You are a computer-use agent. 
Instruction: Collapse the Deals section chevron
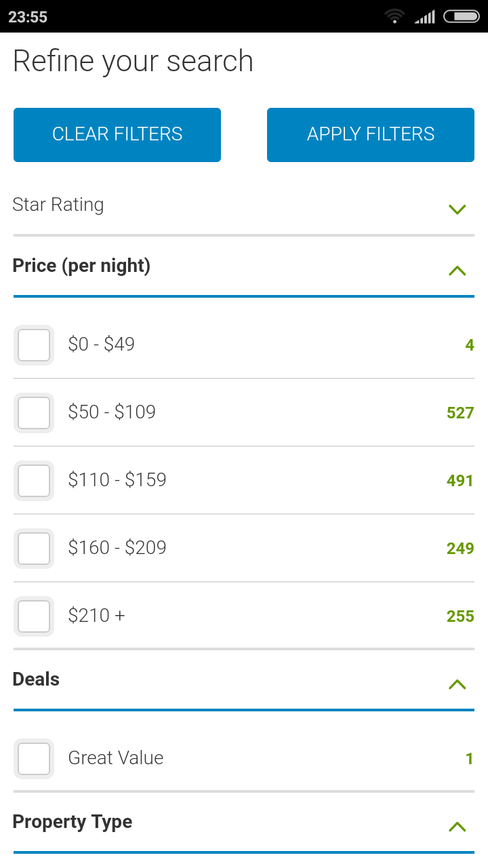457,684
